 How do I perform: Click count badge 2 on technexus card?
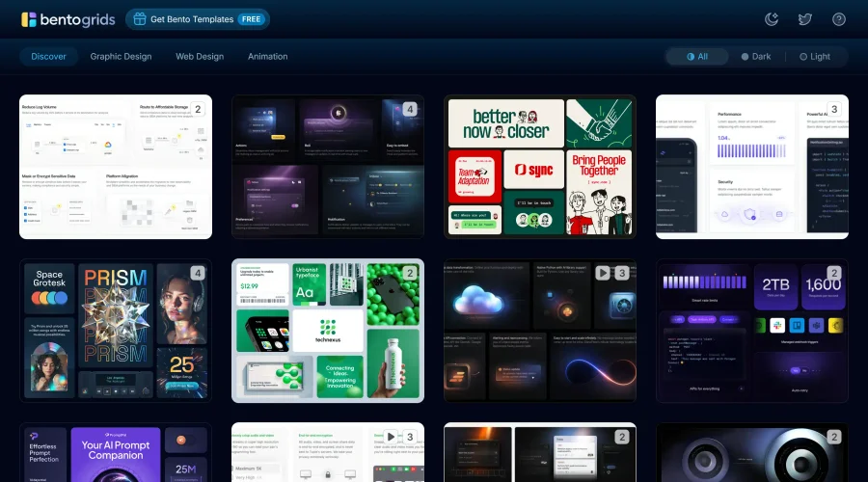pyautogui.click(x=410, y=273)
